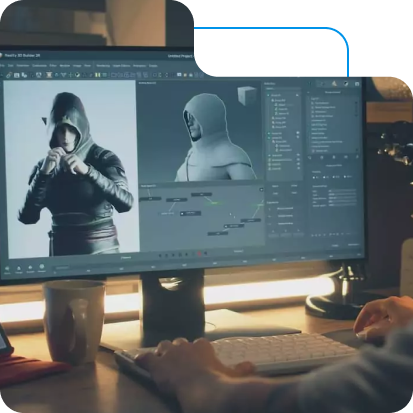Open the cone-shaped geometry panel icon
413x413 pixels.
(x=334, y=83)
